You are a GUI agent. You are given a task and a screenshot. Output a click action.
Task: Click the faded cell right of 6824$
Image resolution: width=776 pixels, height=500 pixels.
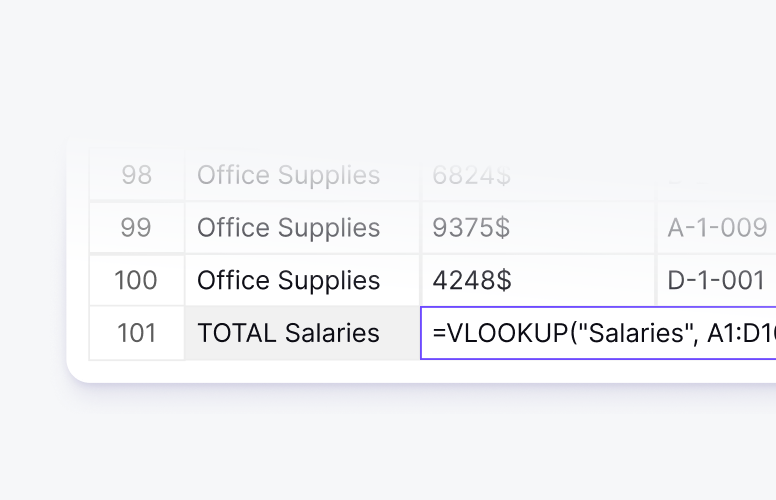click(717, 175)
